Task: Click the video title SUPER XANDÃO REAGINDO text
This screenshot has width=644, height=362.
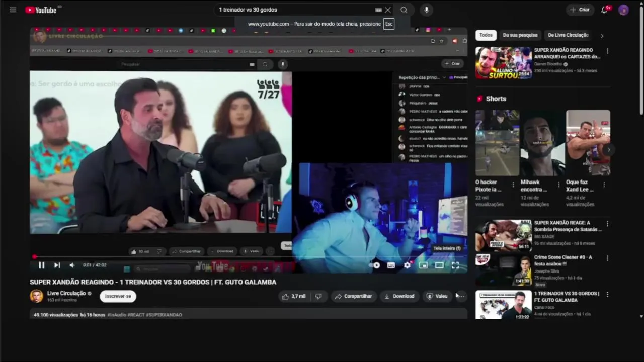Action: (x=153, y=282)
